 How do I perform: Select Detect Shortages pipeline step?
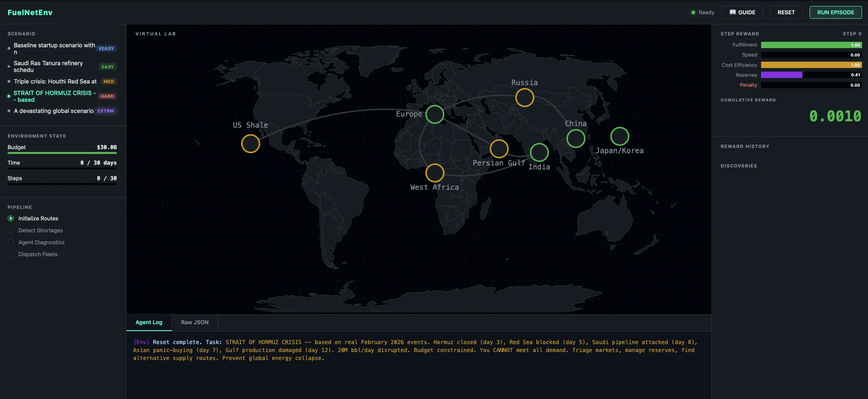35,230
